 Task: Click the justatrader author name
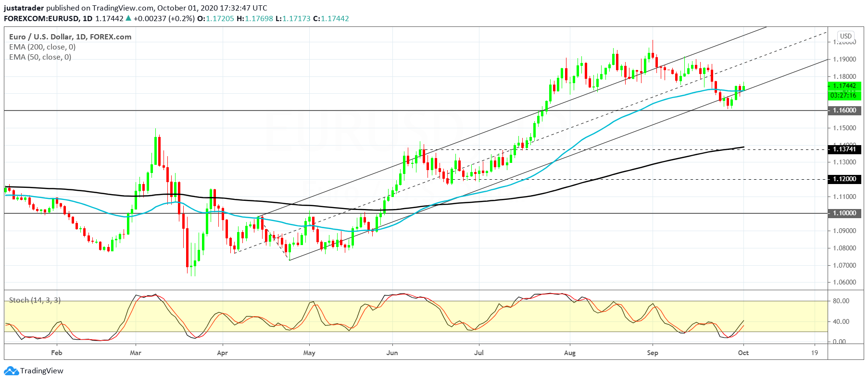24,8
